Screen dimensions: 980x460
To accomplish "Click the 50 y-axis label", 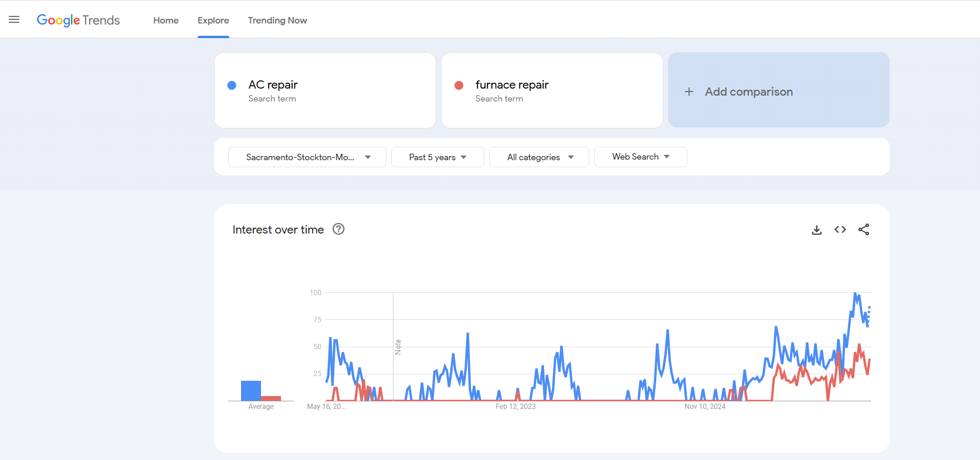I will pyautogui.click(x=317, y=347).
